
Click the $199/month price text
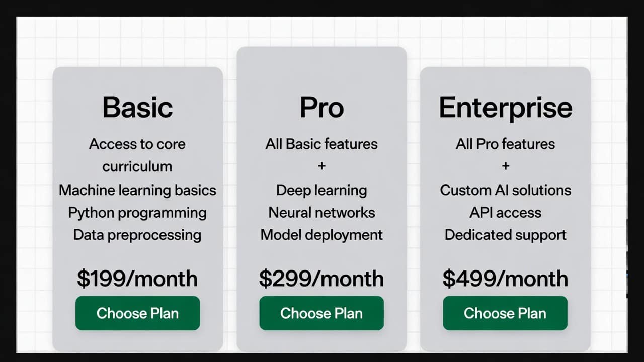coord(137,279)
